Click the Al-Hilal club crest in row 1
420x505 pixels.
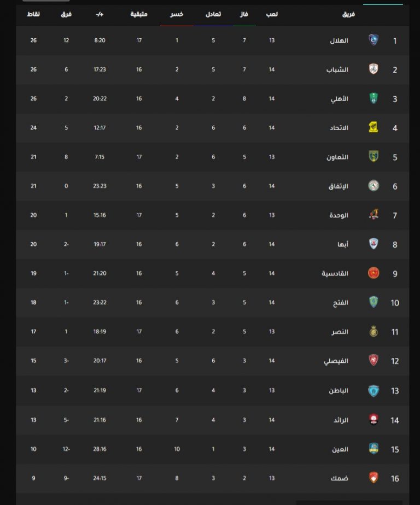click(374, 40)
